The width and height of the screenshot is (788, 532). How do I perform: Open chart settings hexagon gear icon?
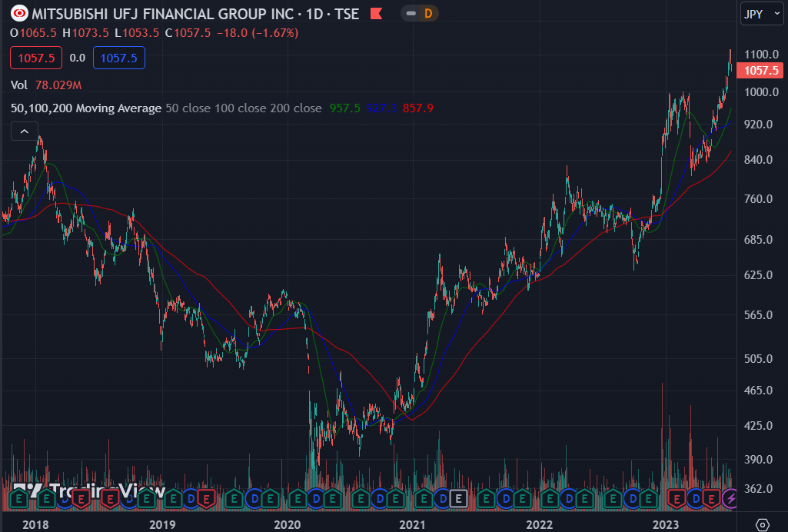[x=763, y=525]
